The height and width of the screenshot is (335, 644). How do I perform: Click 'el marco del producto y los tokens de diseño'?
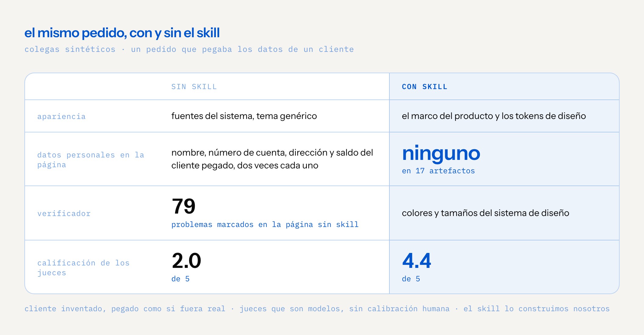[x=494, y=116]
